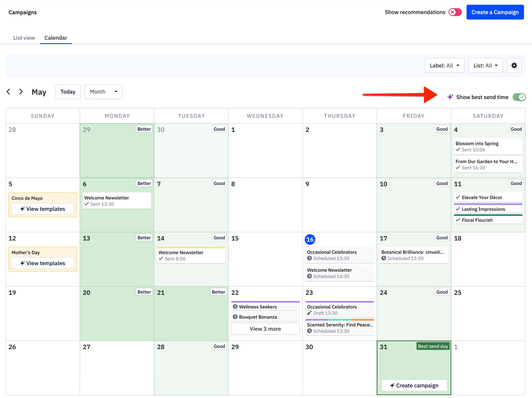Expand View 3 more campaigns on May 22
This screenshot has width=532, height=398.
[x=265, y=329]
